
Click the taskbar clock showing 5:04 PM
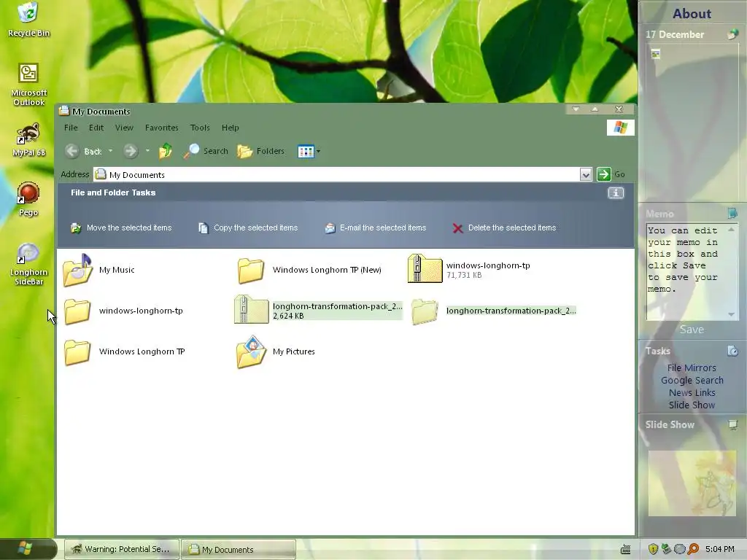coord(720,549)
